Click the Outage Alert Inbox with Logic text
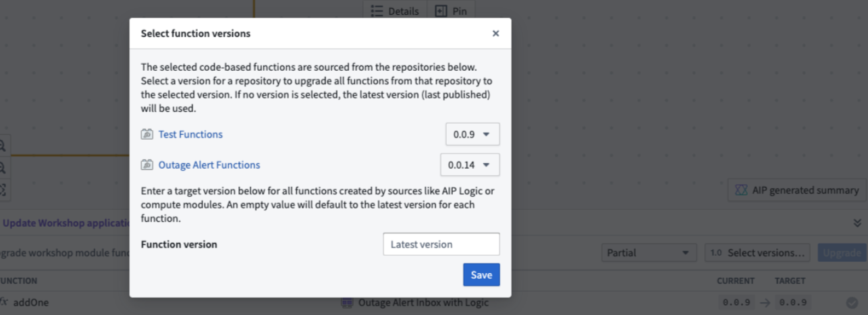 (x=423, y=302)
